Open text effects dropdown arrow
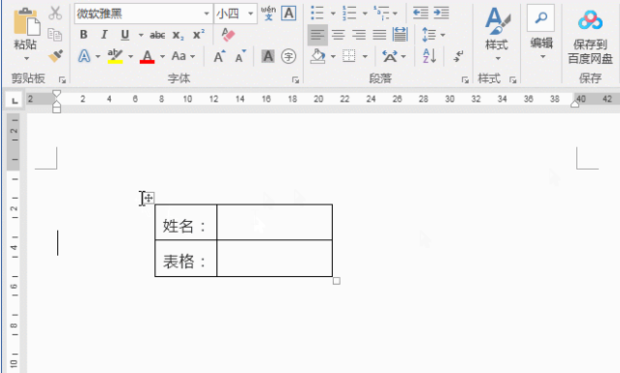Screen dimensions: 620x373 click(x=98, y=57)
